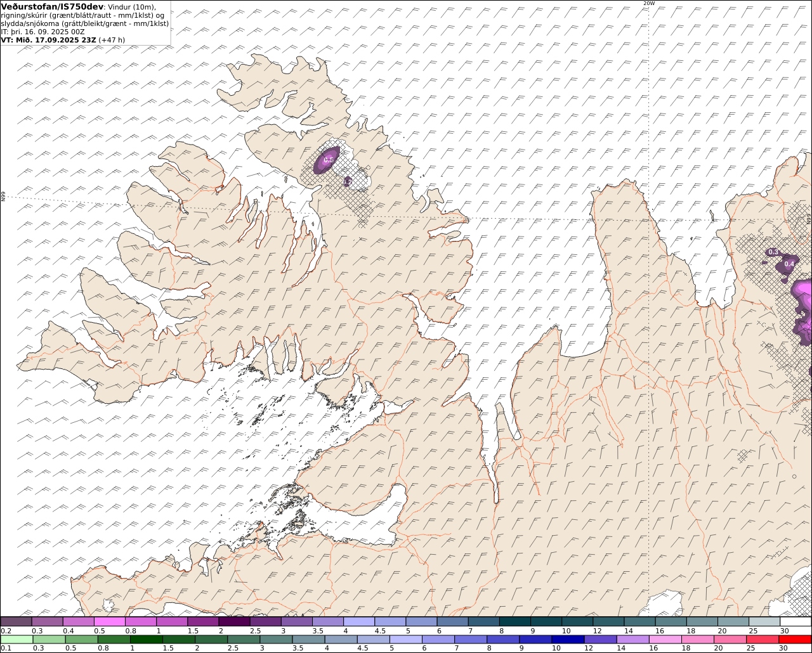The height and width of the screenshot is (653, 812).
Task: Pick the light lavender 5 swatch in rain scale
Action: coord(406,639)
